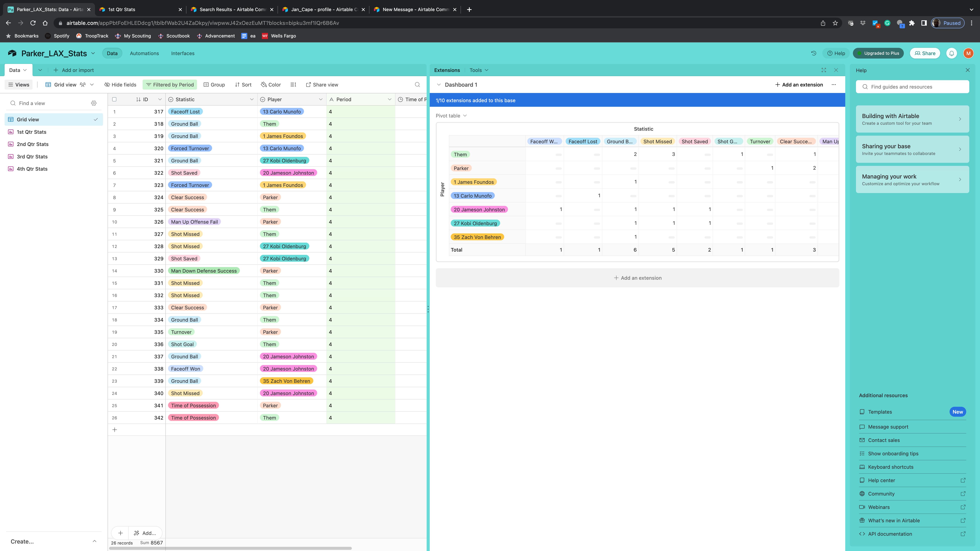Click the add row plus below row 26
Viewport: 980px width, 551px height.
coord(114,430)
